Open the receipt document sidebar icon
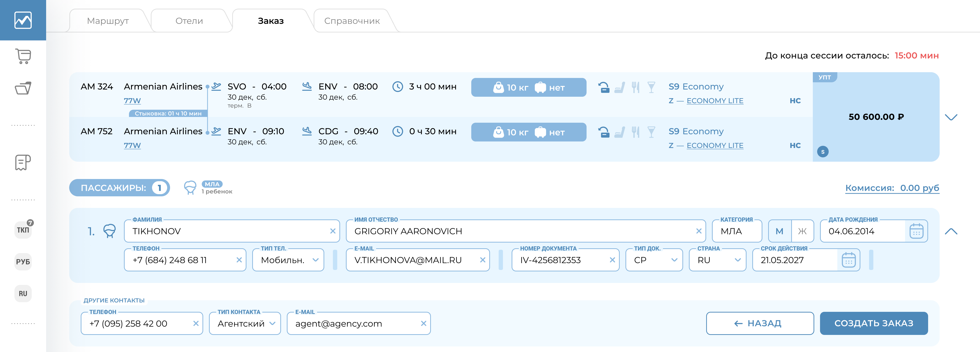980x352 pixels. coord(23,163)
